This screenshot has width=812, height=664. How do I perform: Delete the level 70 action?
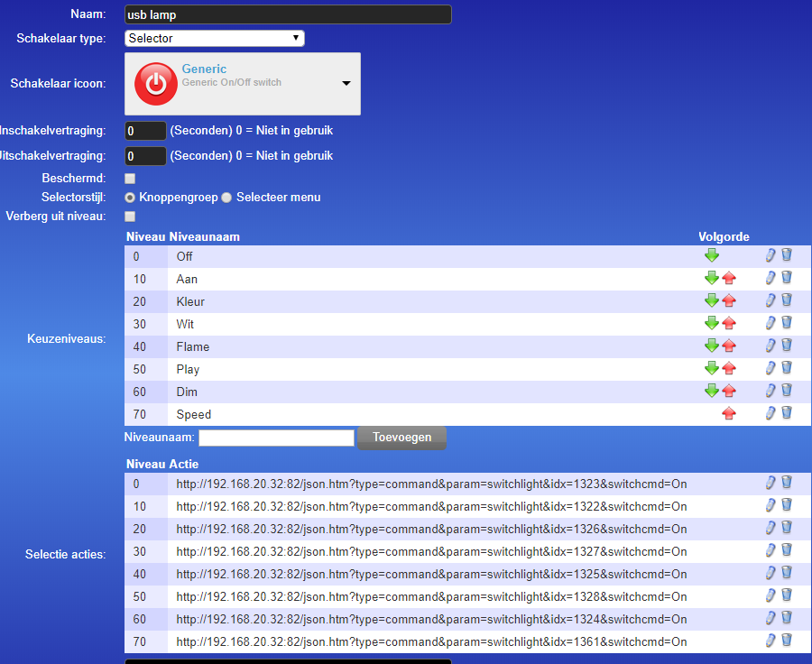click(787, 641)
